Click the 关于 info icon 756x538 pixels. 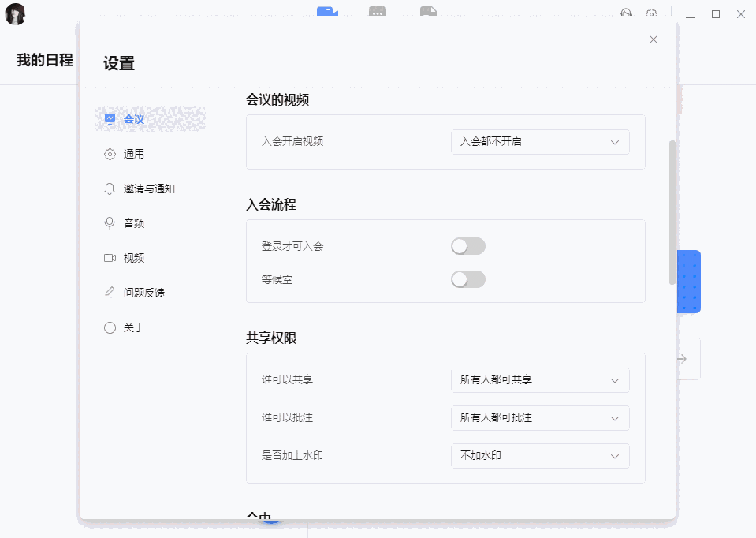[109, 327]
